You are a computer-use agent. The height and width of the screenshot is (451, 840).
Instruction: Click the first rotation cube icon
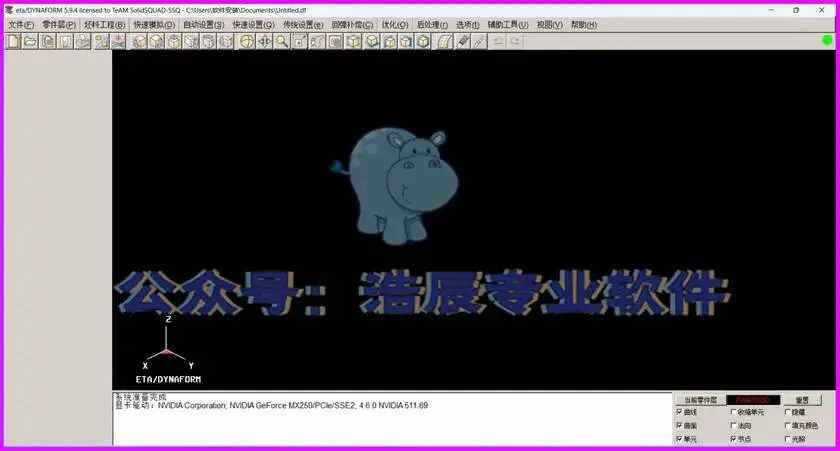[139, 41]
